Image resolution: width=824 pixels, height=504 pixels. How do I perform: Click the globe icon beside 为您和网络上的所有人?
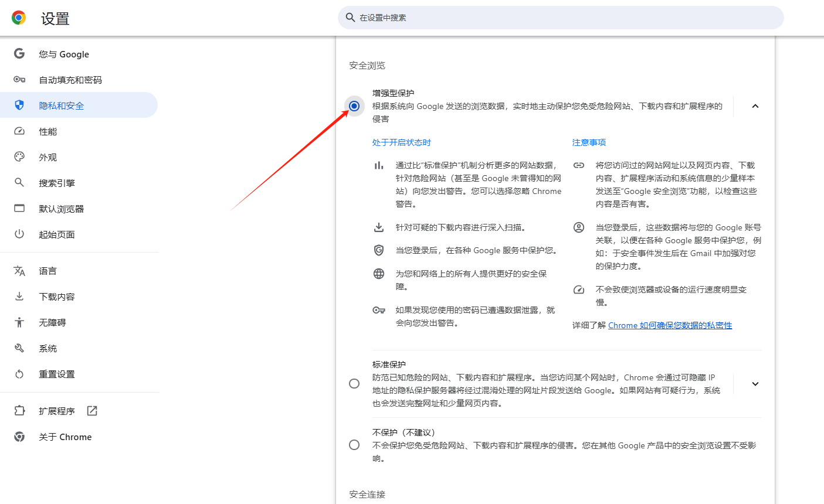[x=379, y=274]
